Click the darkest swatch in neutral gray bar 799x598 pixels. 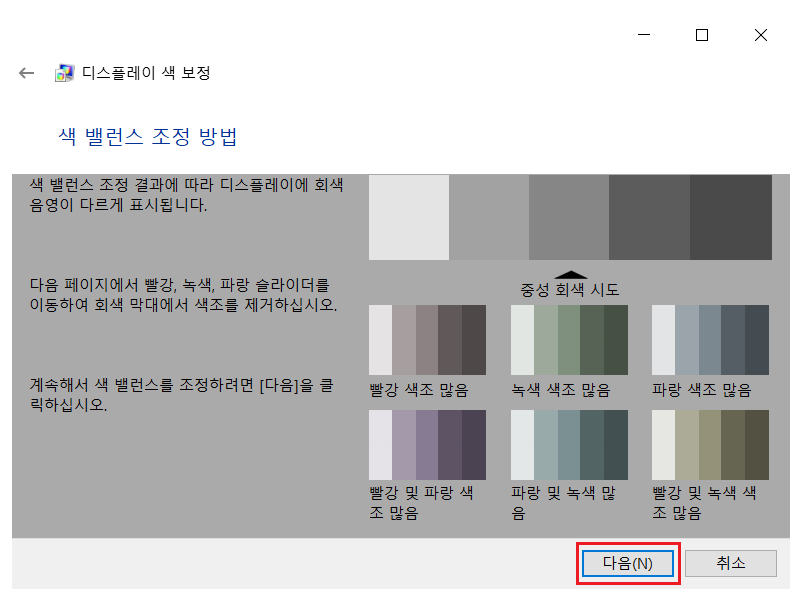pos(731,218)
